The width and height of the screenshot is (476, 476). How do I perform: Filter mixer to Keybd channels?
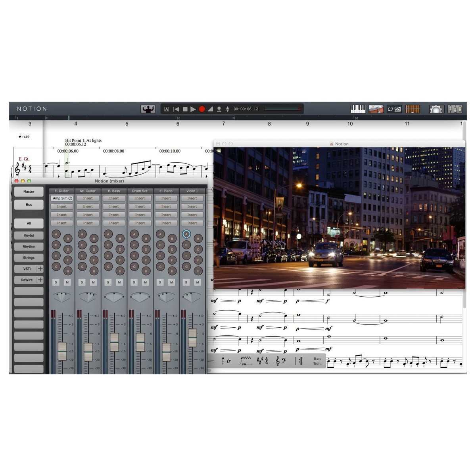coord(29,236)
